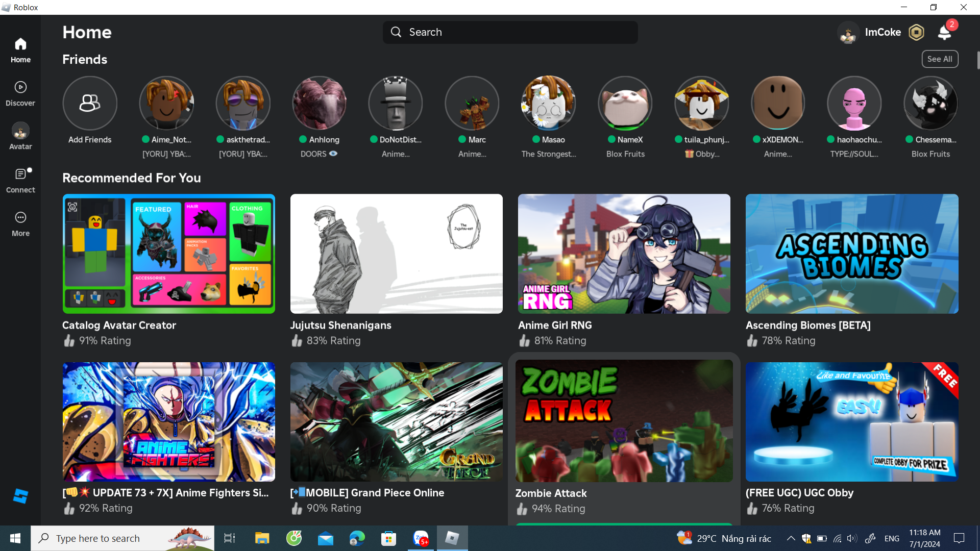Click NameX's Blox Fruits status

point(625,154)
